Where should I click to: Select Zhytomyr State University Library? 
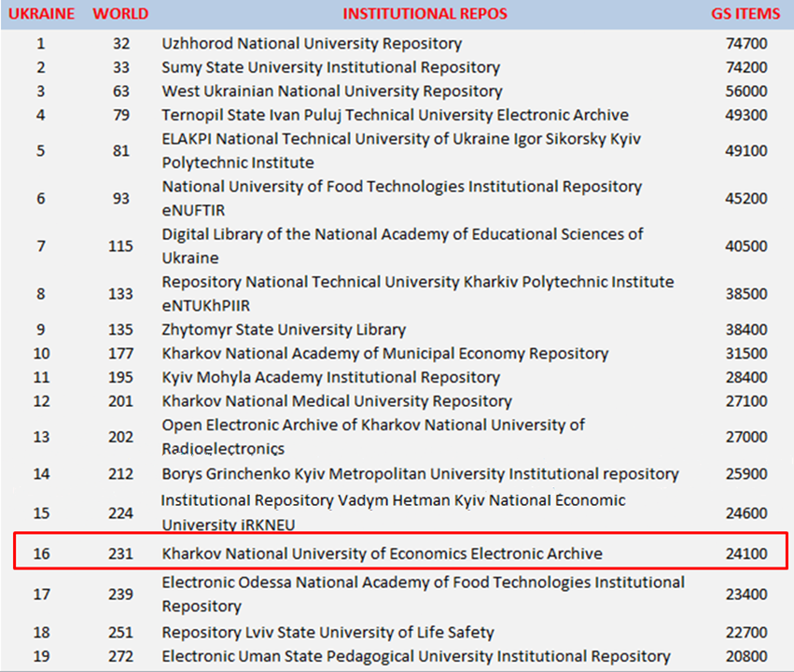coord(284,329)
